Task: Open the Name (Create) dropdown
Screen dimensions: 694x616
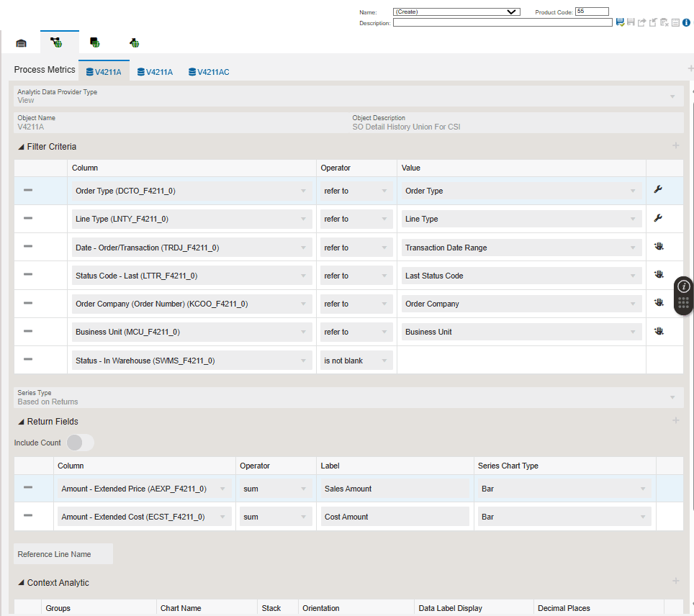Action: (x=456, y=12)
